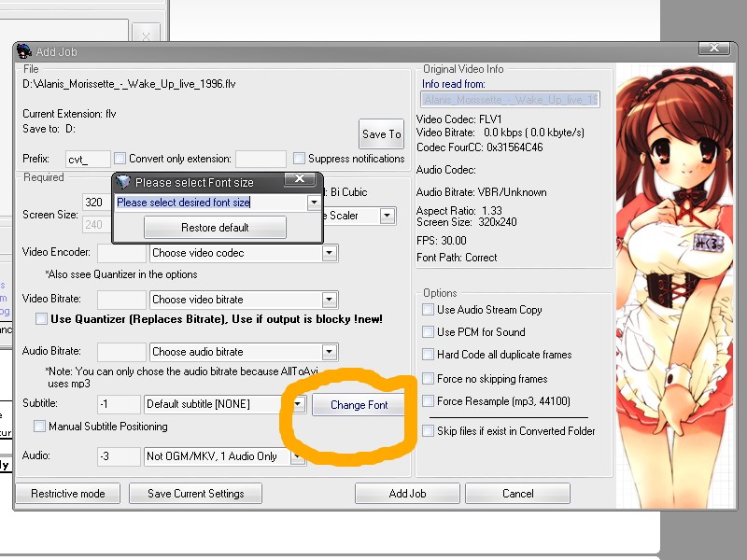The height and width of the screenshot is (560, 747).
Task: Check Manual Subtitle Positioning
Action: click(x=39, y=426)
